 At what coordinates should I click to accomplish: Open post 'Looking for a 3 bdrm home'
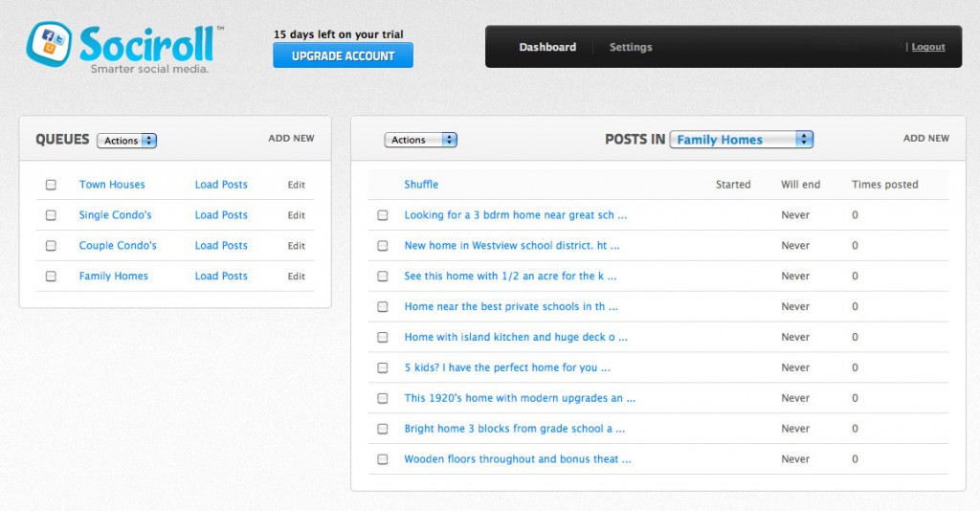pyautogui.click(x=516, y=215)
